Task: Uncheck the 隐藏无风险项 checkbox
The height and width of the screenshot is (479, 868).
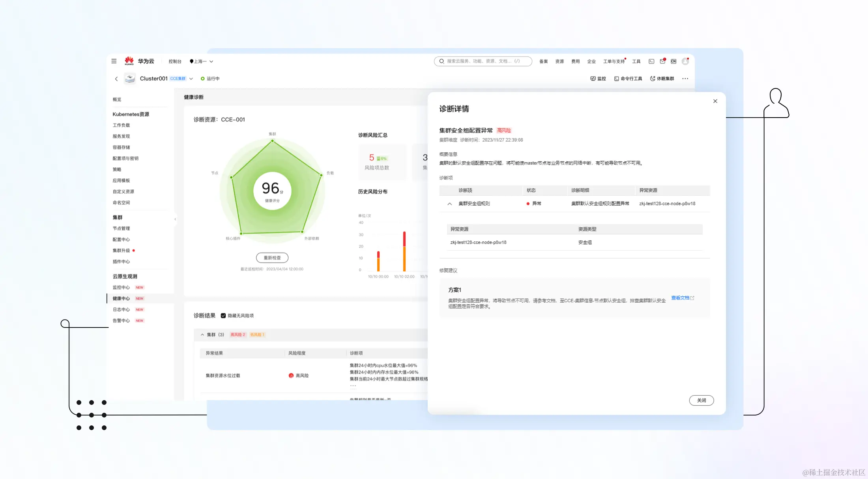Action: (x=223, y=316)
